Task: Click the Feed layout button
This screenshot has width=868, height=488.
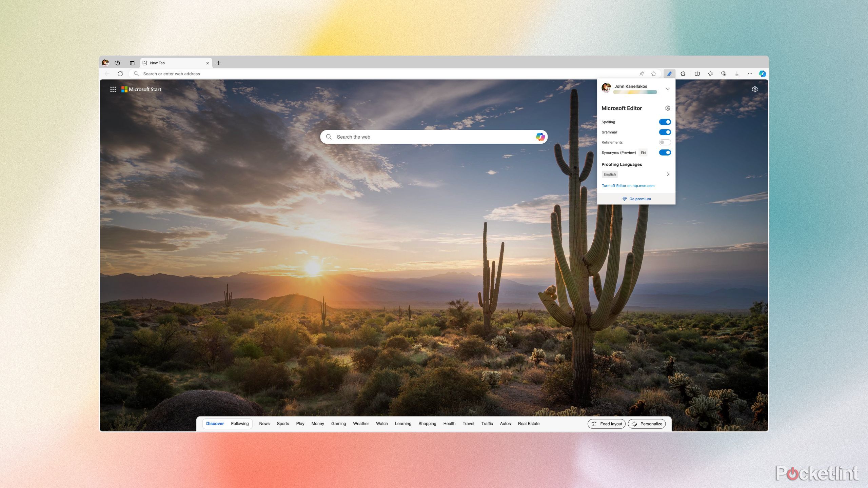Action: click(x=607, y=424)
